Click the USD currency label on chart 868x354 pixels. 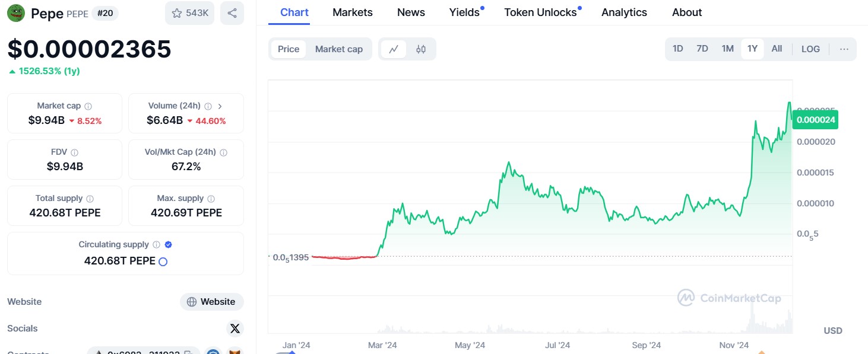pyautogui.click(x=832, y=331)
